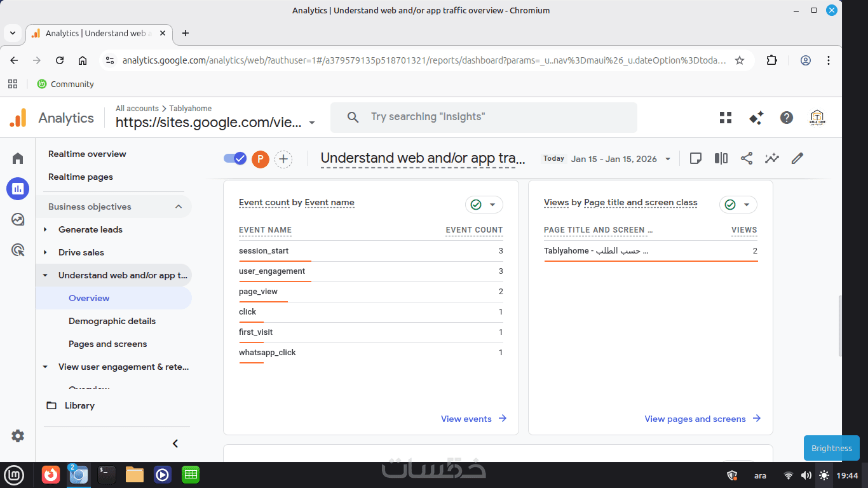Open the Explore icon in left rail
868x488 pixels.
pos(18,219)
